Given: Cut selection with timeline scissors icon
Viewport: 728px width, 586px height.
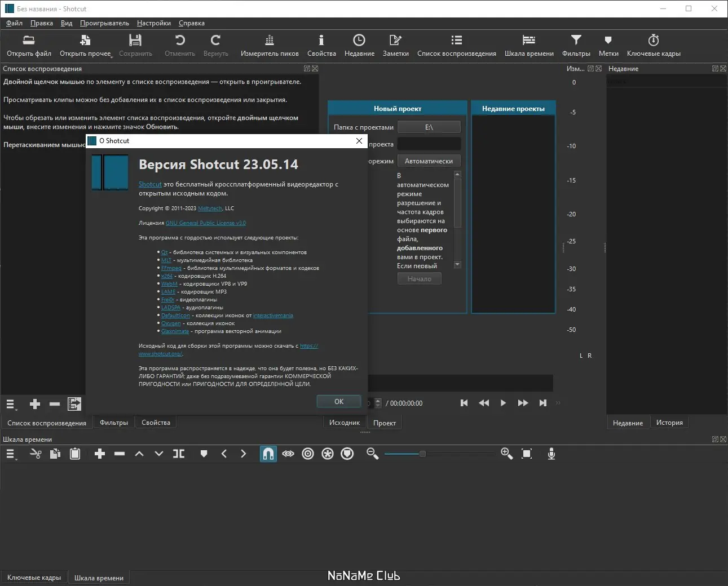Looking at the screenshot, I should [36, 454].
